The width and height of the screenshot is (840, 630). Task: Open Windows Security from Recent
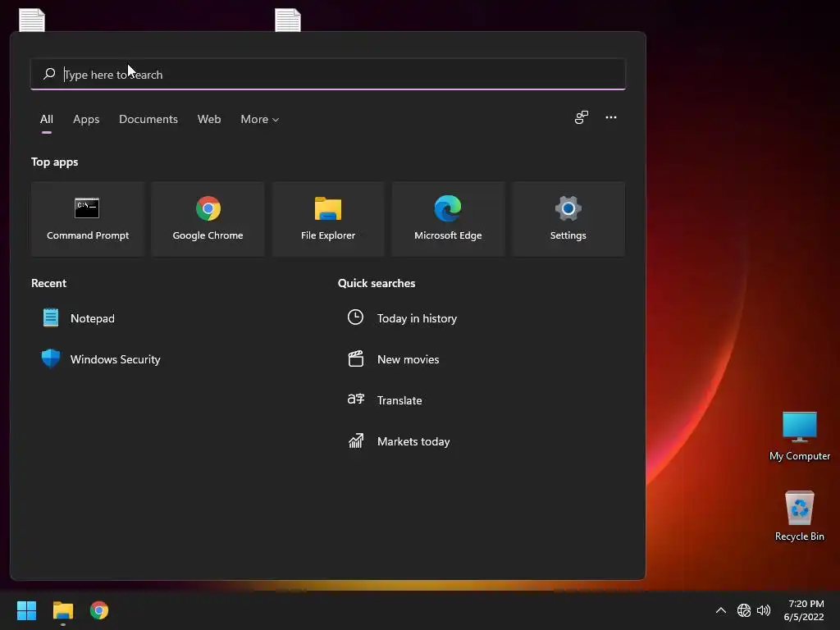coord(101,359)
